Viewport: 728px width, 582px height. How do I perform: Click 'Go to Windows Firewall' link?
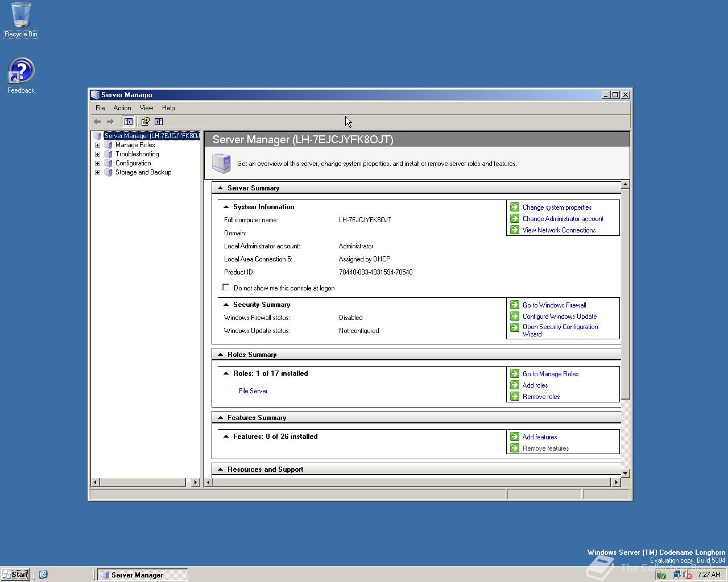[554, 305]
